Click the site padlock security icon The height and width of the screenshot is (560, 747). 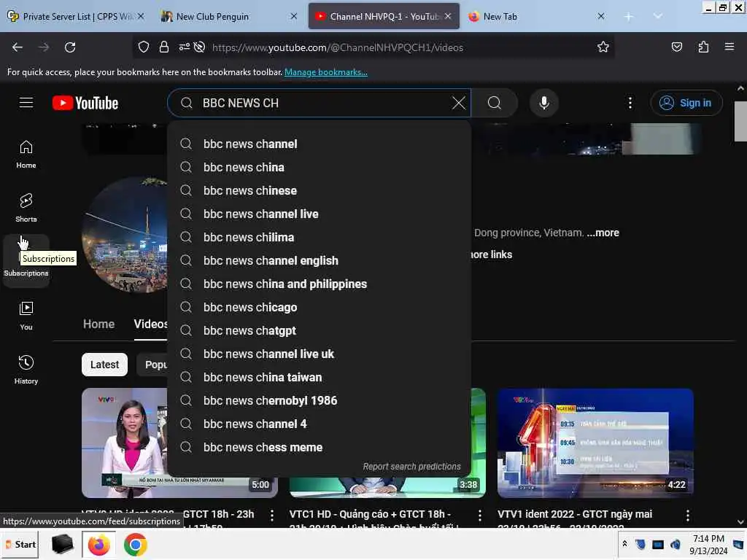click(164, 47)
